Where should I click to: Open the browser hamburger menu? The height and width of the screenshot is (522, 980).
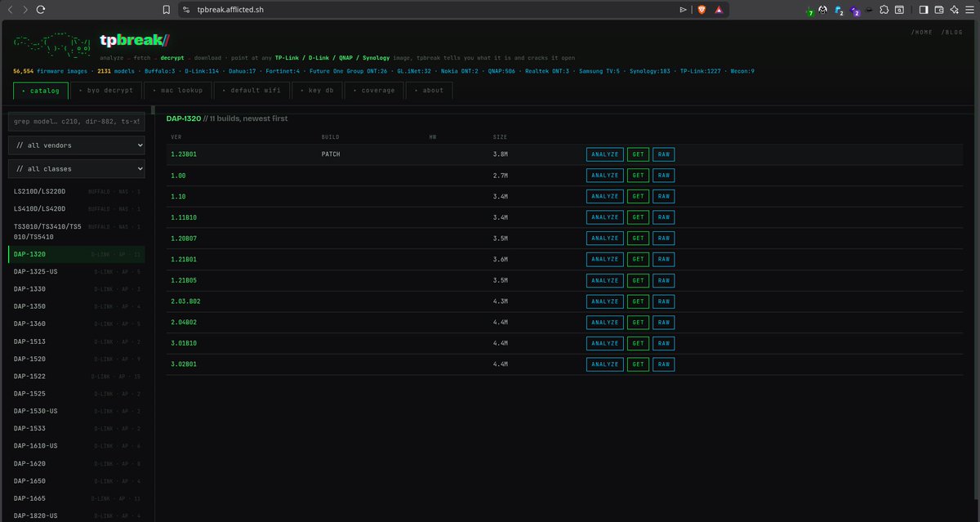[969, 10]
